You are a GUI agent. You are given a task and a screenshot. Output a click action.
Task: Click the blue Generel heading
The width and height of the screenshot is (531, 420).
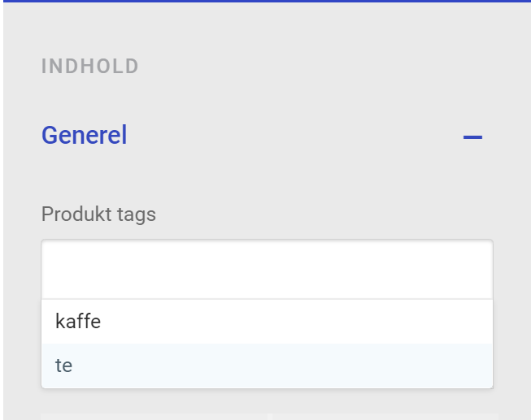point(84,135)
